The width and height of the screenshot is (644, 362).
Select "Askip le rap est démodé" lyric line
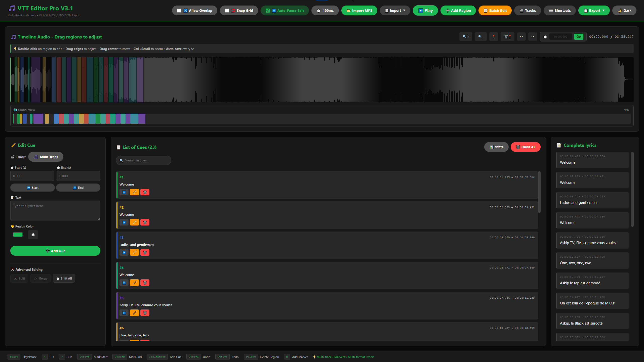592,281
